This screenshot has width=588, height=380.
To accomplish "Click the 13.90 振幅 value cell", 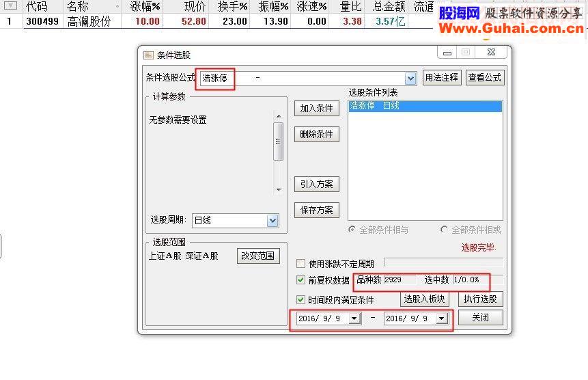I will click(x=276, y=21).
